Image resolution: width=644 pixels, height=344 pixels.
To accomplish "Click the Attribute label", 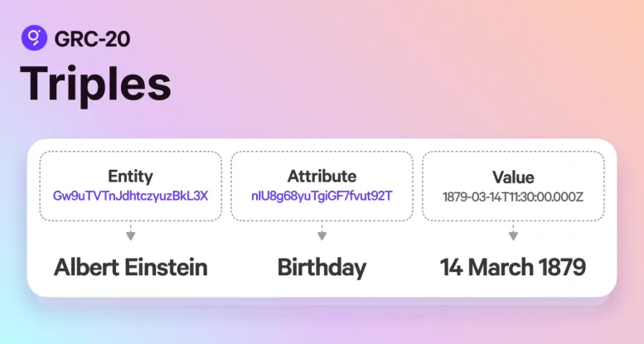I will click(322, 176).
